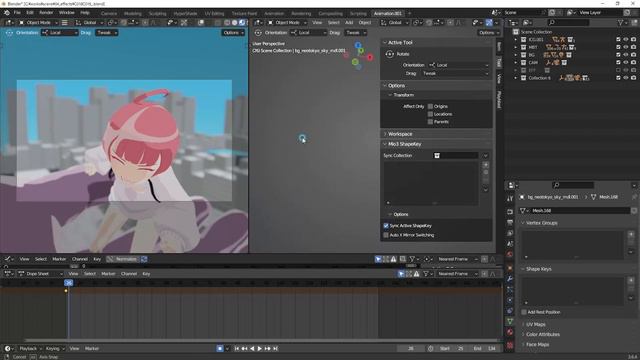Screen dimensions: 640x360
Task: Switch to the Animation.001 workspace tab
Action: pos(388,13)
